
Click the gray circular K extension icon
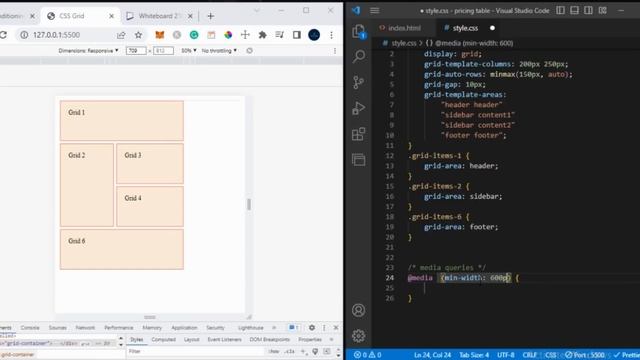(177, 35)
